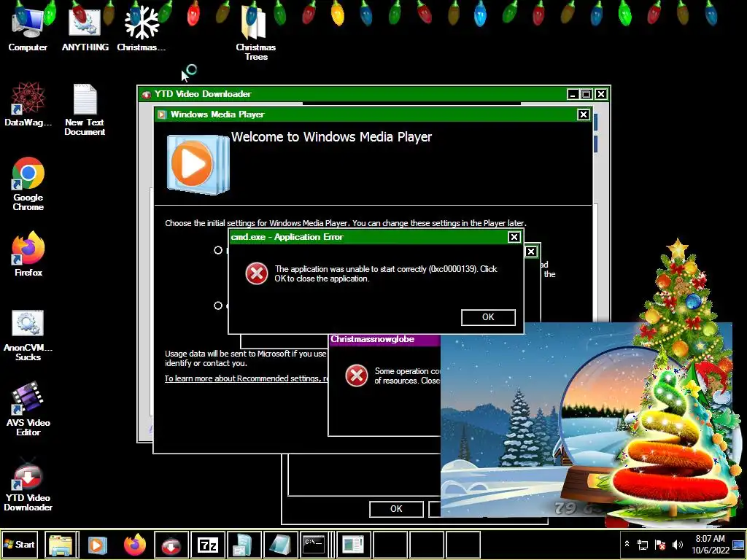
Task: Launch Firefox from desktop shortcut
Action: (28, 253)
